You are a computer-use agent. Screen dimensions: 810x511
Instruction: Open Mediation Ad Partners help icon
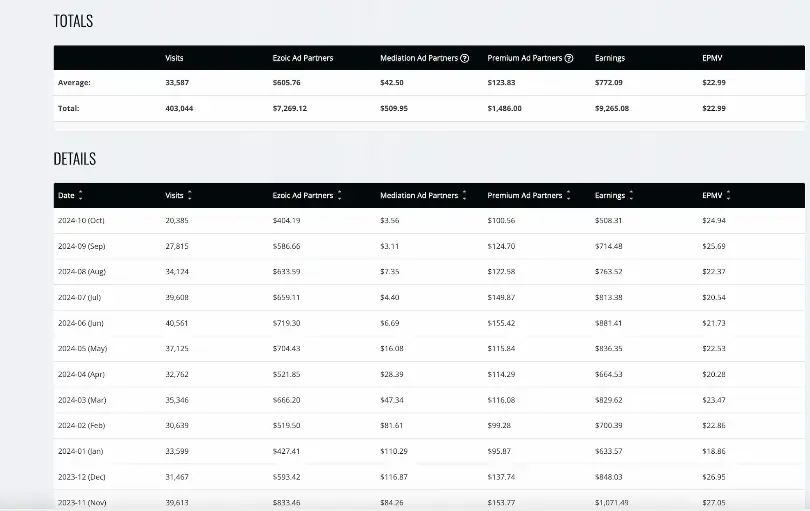464,58
